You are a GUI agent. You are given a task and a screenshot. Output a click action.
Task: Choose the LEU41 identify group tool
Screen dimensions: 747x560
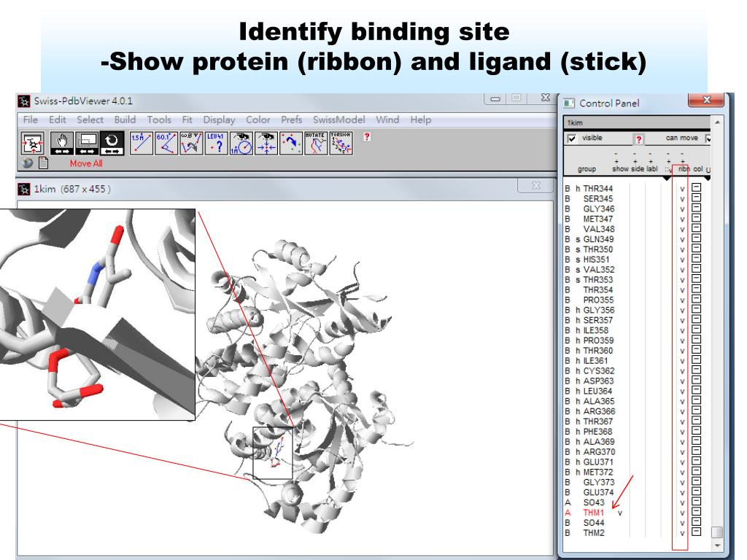click(216, 143)
